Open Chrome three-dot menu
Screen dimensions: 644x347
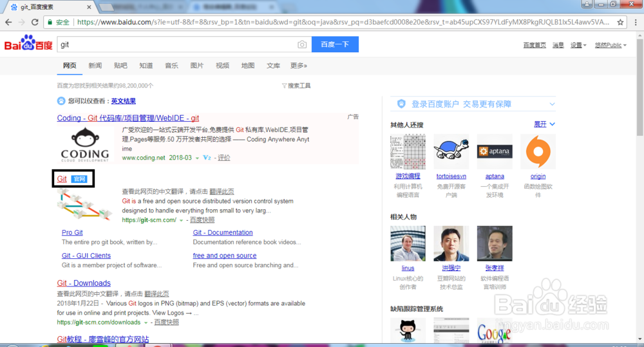point(636,22)
